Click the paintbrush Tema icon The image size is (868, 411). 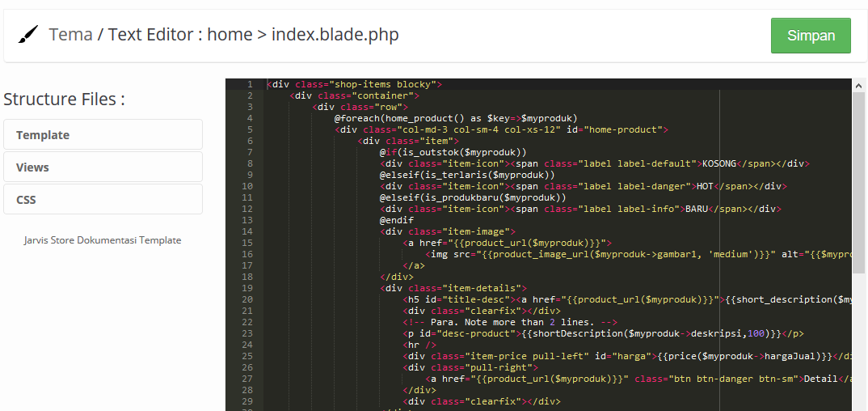click(27, 35)
